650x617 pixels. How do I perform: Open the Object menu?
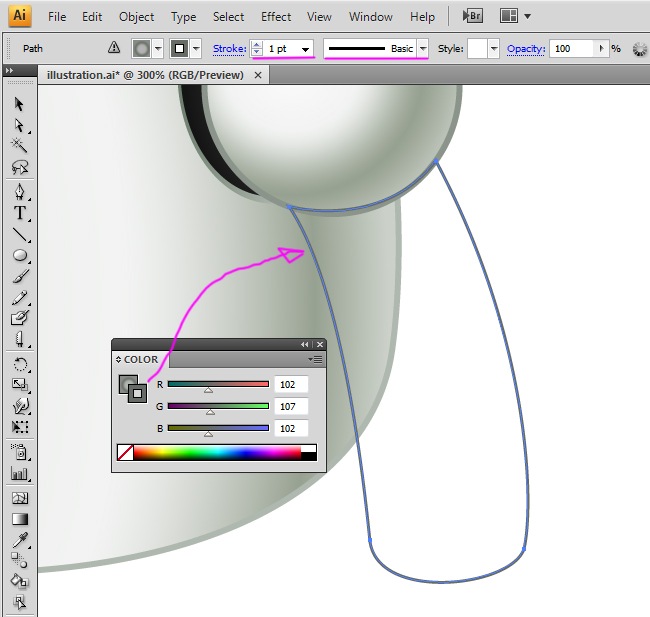[136, 17]
